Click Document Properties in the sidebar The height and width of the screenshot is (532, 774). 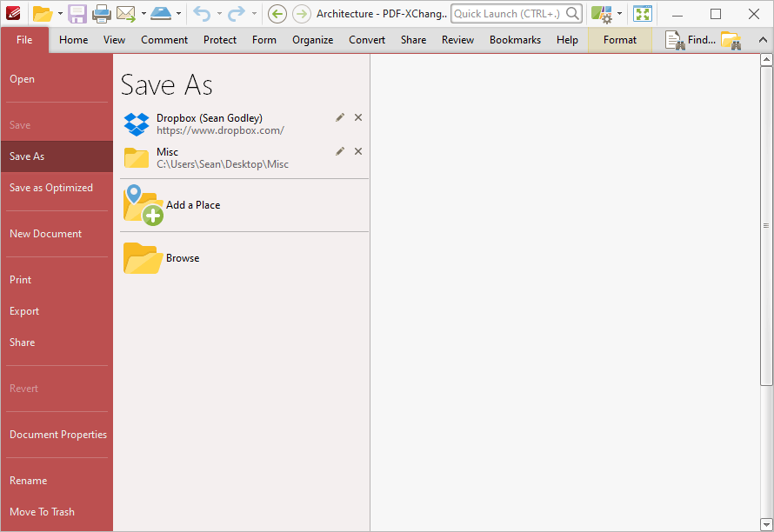point(58,435)
